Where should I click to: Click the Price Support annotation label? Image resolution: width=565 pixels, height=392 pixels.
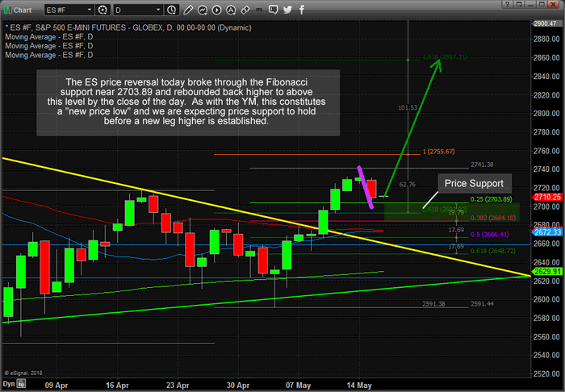click(x=475, y=184)
